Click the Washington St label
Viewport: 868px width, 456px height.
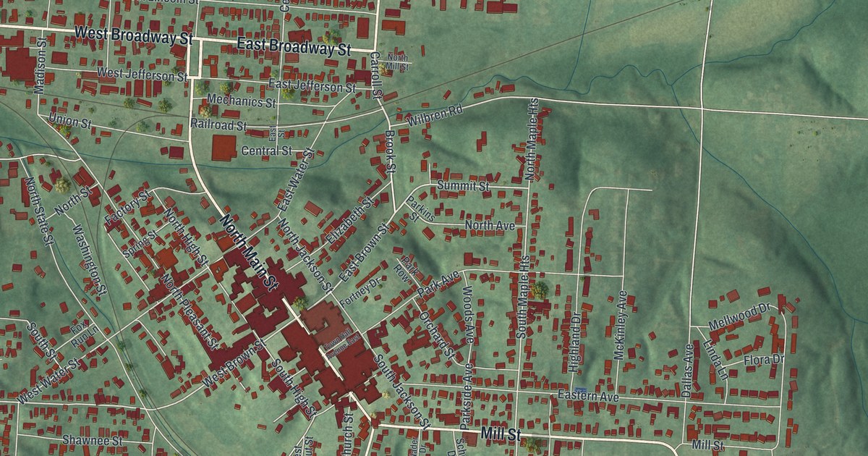point(91,260)
